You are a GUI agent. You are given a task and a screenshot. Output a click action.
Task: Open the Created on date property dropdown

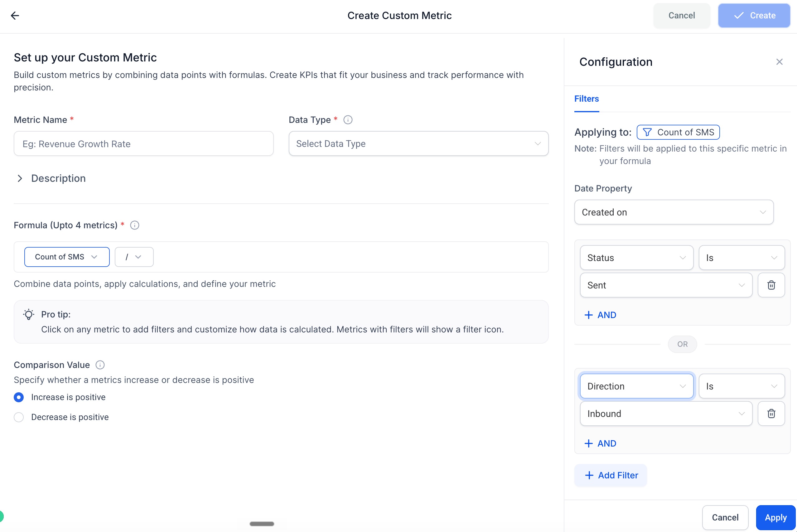[x=674, y=212]
